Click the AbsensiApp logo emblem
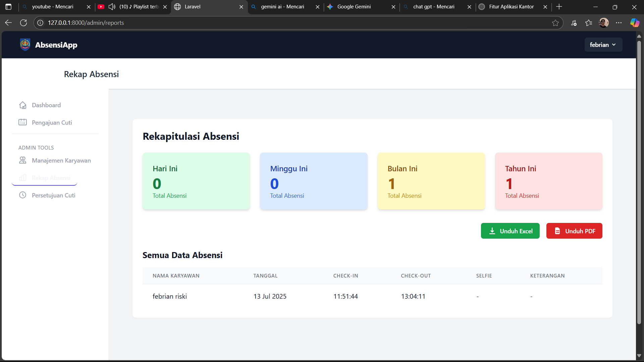This screenshot has width=644, height=362. click(x=25, y=45)
